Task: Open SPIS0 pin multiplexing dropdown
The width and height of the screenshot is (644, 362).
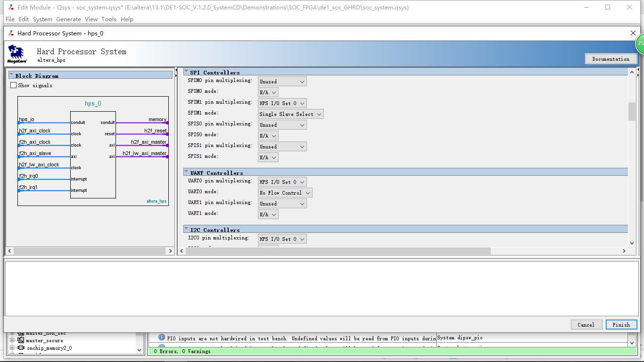Action: pos(282,125)
